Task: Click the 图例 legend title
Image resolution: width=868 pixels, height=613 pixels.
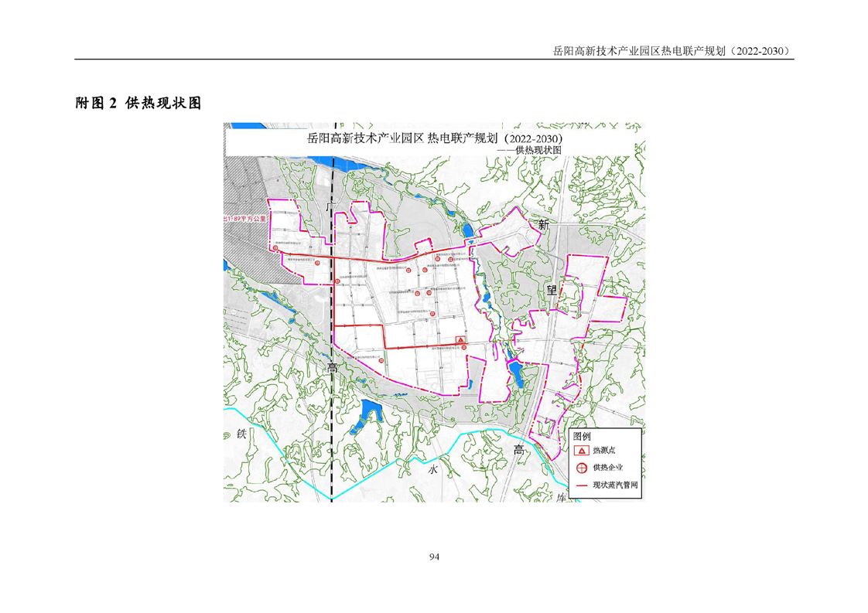Action: [x=581, y=436]
